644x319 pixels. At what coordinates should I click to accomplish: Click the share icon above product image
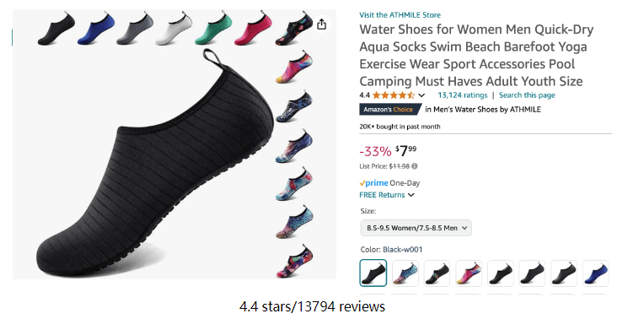pos(321,24)
